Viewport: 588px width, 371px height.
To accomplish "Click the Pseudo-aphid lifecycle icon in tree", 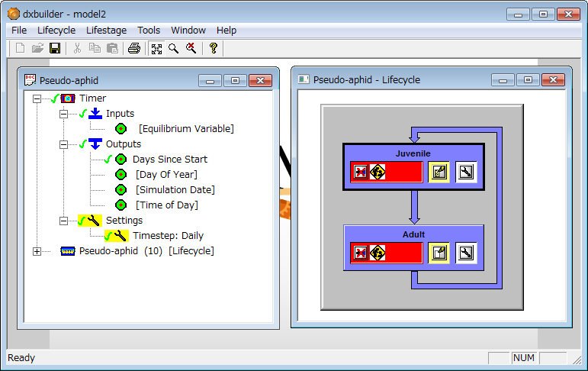I will point(68,251).
